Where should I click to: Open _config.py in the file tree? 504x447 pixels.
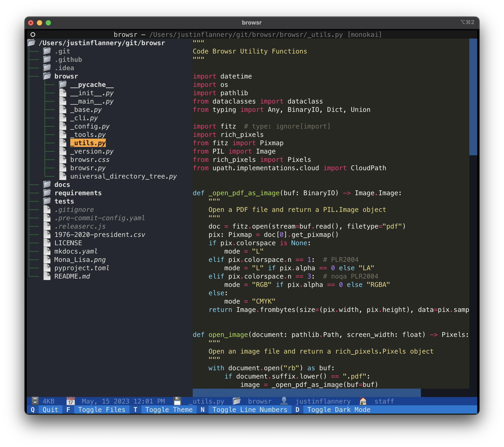coord(90,126)
